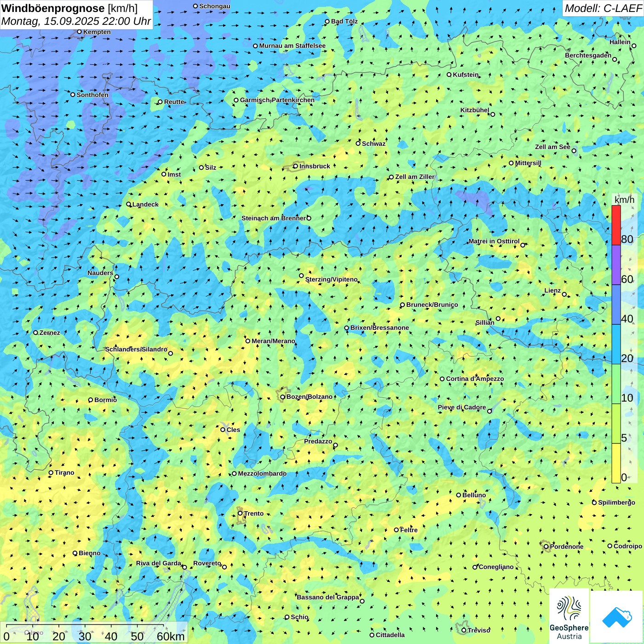The height and width of the screenshot is (644, 644).
Task: Click the Bormio city marker
Action: tap(91, 400)
